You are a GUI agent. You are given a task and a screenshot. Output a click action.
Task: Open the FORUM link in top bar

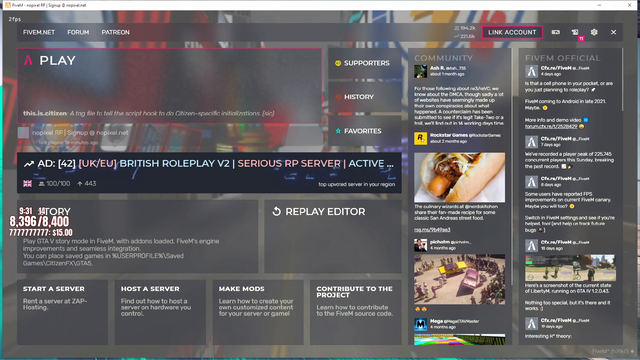click(x=78, y=32)
